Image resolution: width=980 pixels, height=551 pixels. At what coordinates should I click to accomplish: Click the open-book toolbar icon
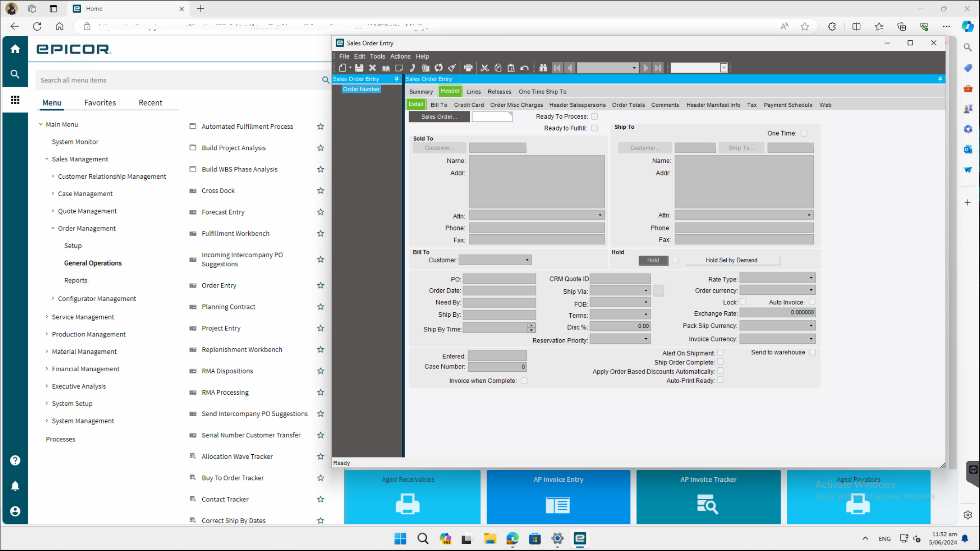pos(386,68)
